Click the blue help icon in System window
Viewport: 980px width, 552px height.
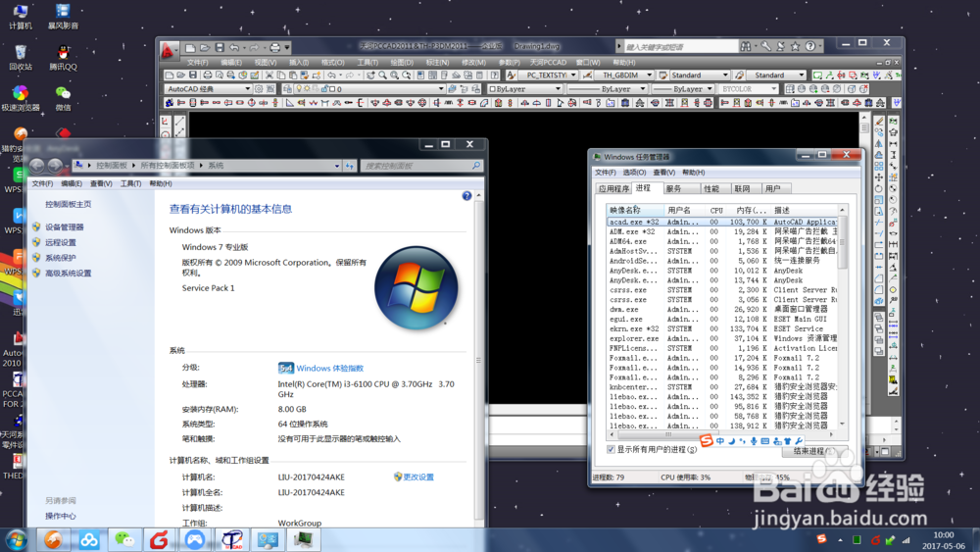coord(466,196)
